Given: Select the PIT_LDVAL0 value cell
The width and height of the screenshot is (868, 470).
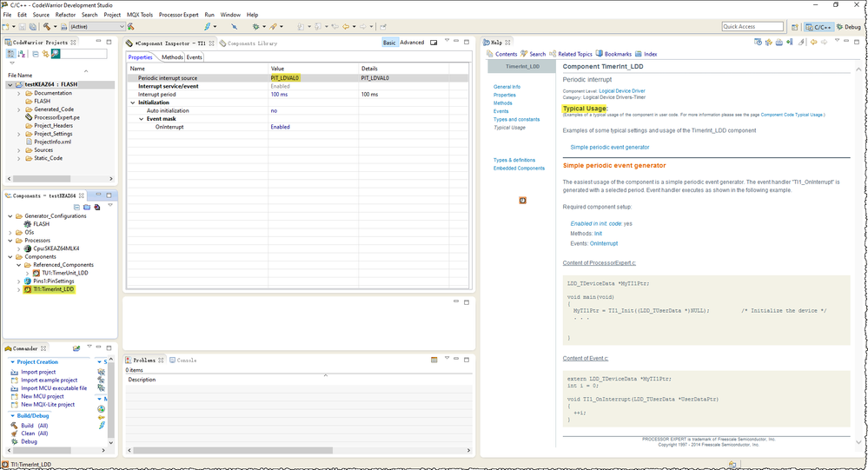Looking at the screenshot, I should click(314, 78).
